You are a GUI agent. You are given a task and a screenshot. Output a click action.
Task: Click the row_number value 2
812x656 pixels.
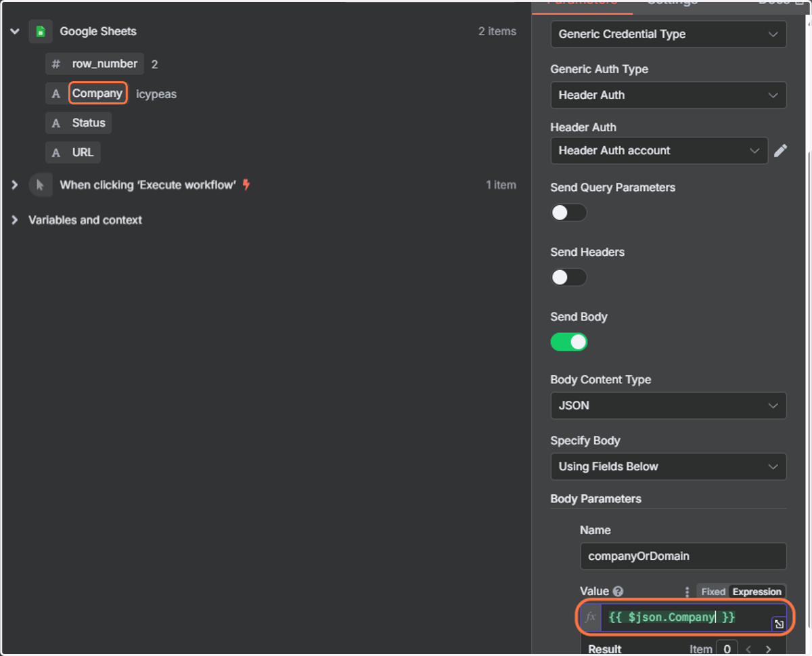tap(154, 64)
